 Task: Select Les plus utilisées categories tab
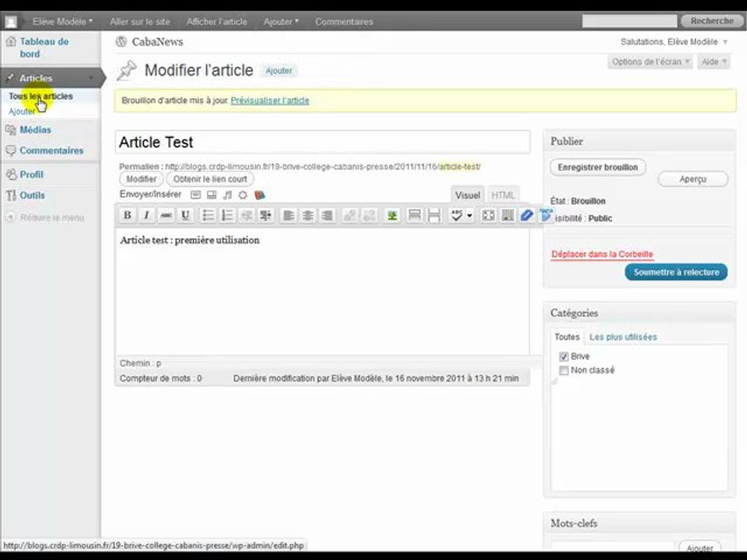pyautogui.click(x=623, y=337)
